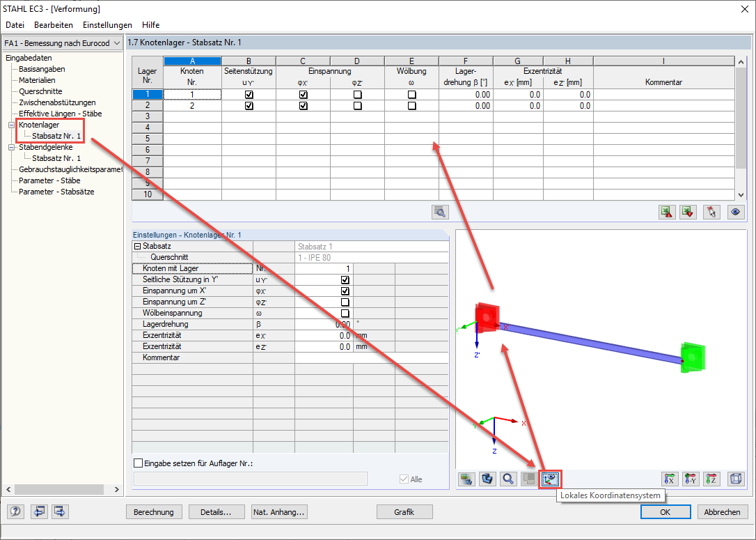Click the table search magnifier icon
756x540 pixels.
coord(440,212)
